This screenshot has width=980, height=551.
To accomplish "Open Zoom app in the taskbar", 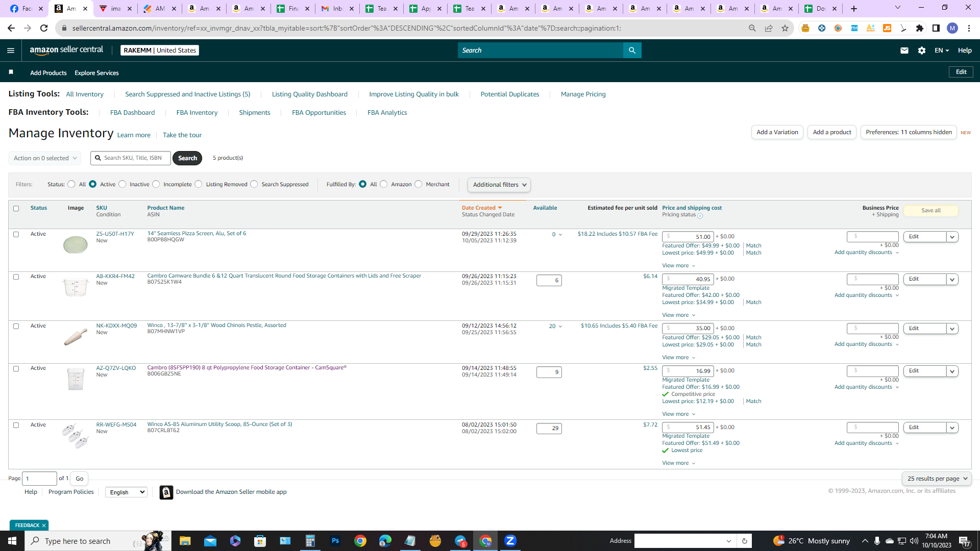I will pos(510,541).
